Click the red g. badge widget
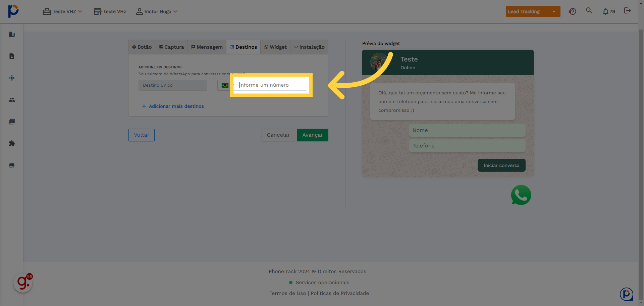The width and height of the screenshot is (644, 306). pos(23,283)
